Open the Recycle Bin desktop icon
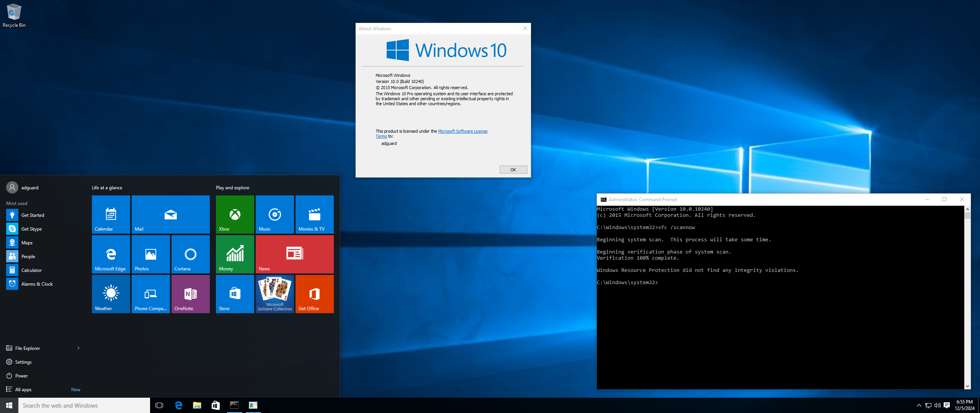 pos(14,15)
